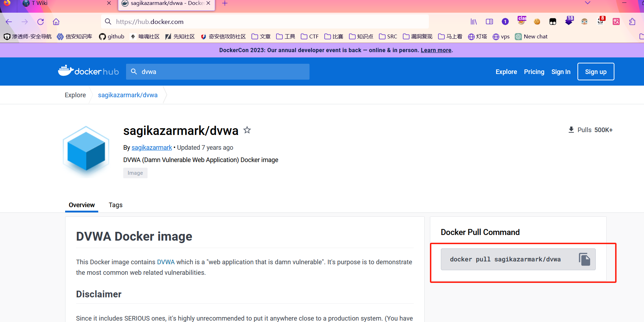This screenshot has height=322, width=644.
Task: Open the extension with 18 badge
Action: click(569, 21)
